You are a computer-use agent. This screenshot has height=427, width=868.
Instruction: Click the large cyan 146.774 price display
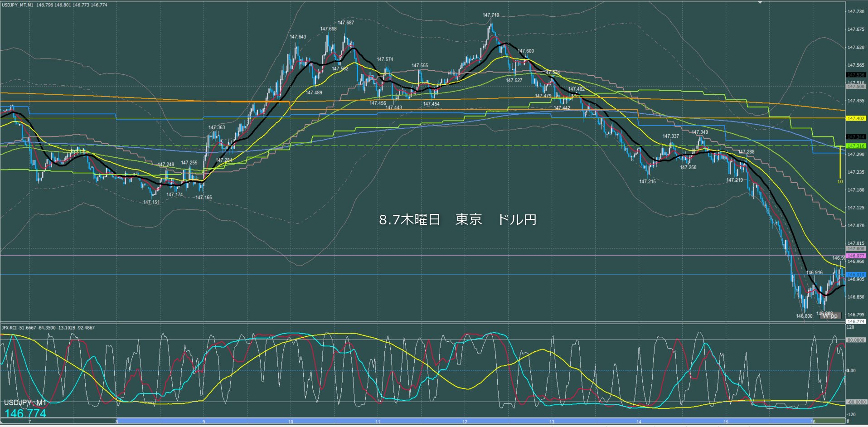(x=25, y=413)
